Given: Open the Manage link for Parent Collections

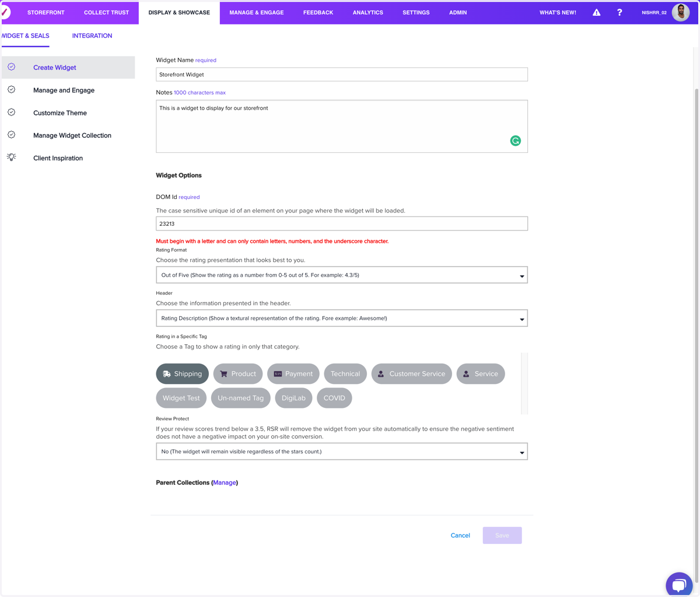Looking at the screenshot, I should 225,483.
